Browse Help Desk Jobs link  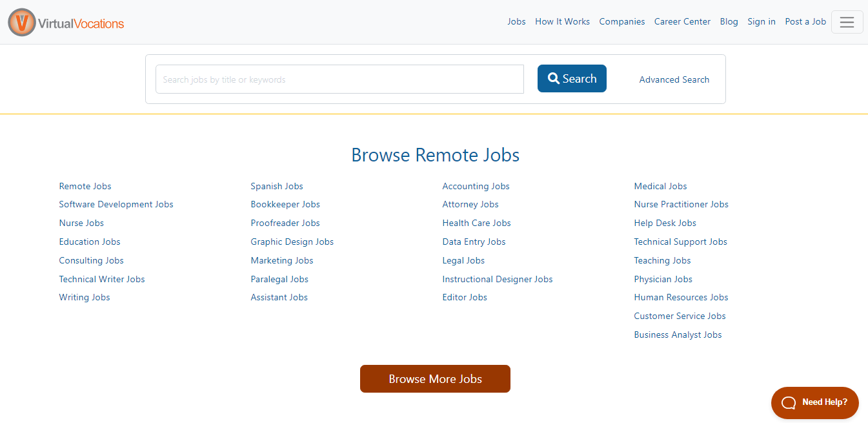pos(665,223)
